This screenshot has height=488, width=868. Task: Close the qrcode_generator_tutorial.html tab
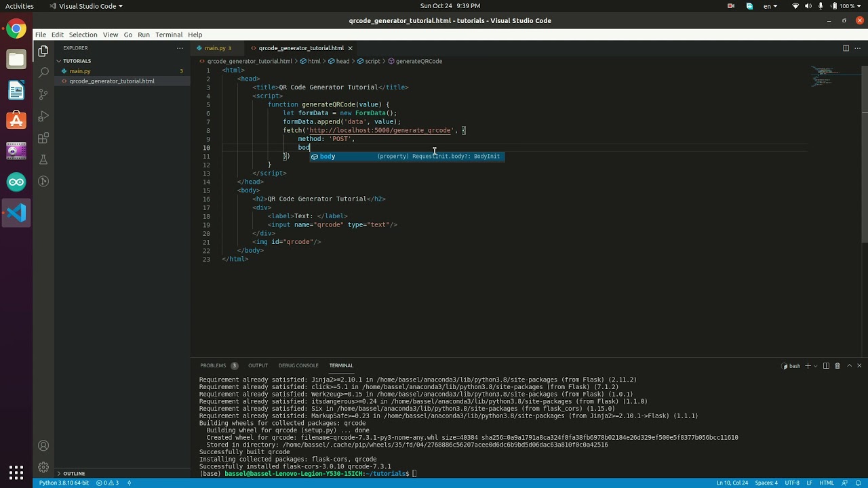(x=350, y=48)
